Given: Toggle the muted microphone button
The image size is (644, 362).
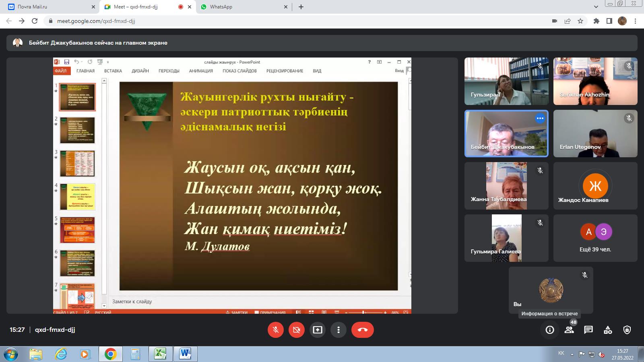Looking at the screenshot, I should 276,330.
